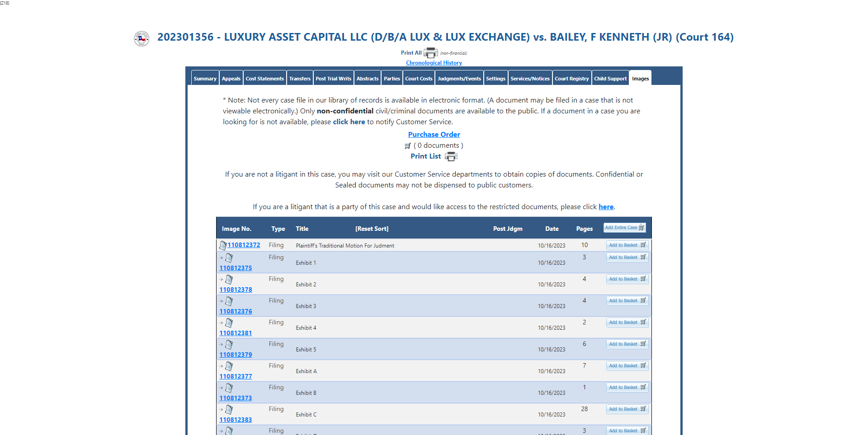The image size is (868, 435).
Task: Click the county seal logo beside case title
Action: pyautogui.click(x=142, y=38)
